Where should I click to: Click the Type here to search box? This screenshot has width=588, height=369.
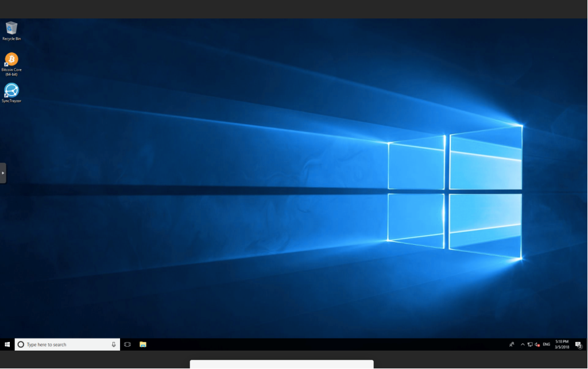(x=68, y=345)
